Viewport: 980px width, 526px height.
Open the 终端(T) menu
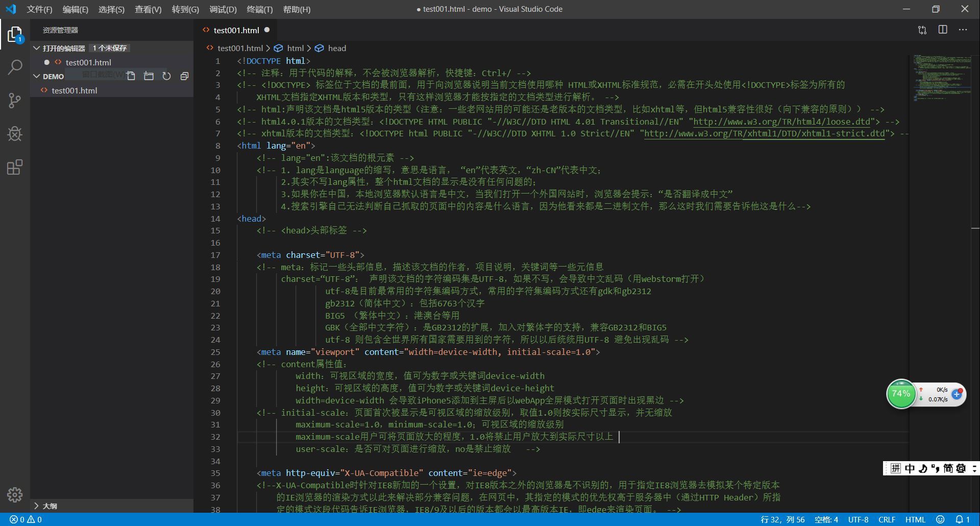coord(259,9)
